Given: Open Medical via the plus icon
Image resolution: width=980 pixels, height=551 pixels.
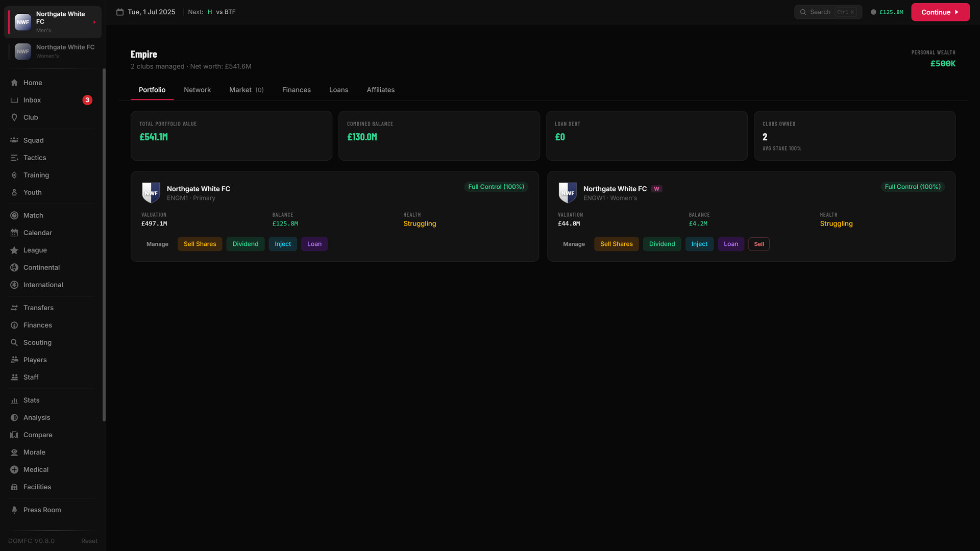Looking at the screenshot, I should (x=14, y=469).
